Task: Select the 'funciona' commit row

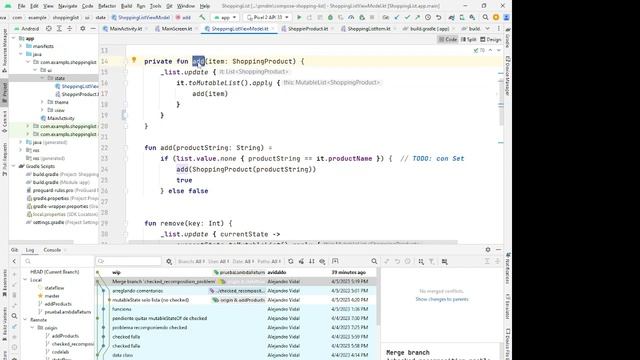Action: pos(237,309)
